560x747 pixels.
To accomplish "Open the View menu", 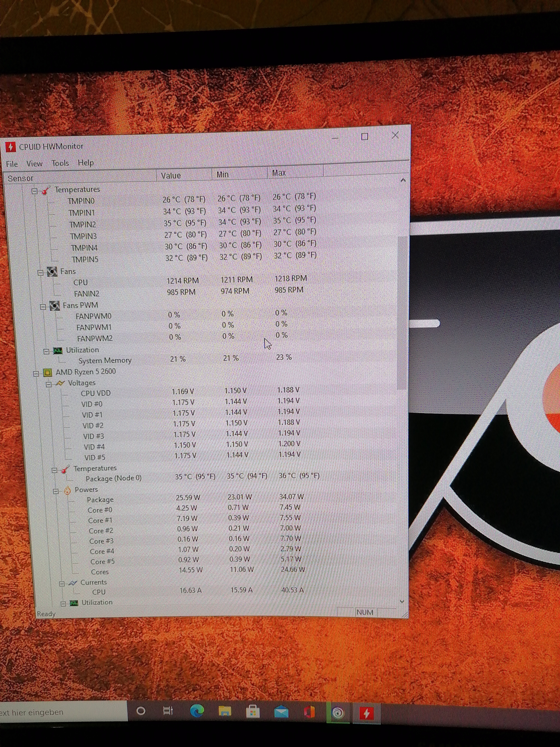I will coord(34,164).
